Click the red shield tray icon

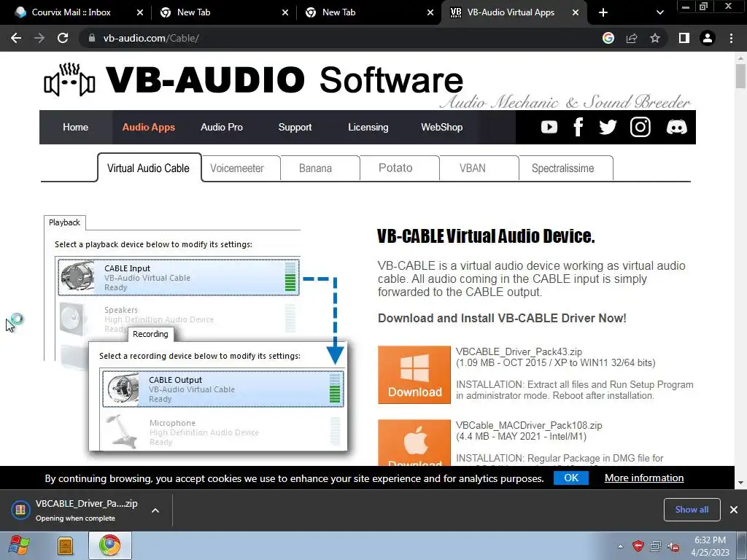tap(638, 546)
